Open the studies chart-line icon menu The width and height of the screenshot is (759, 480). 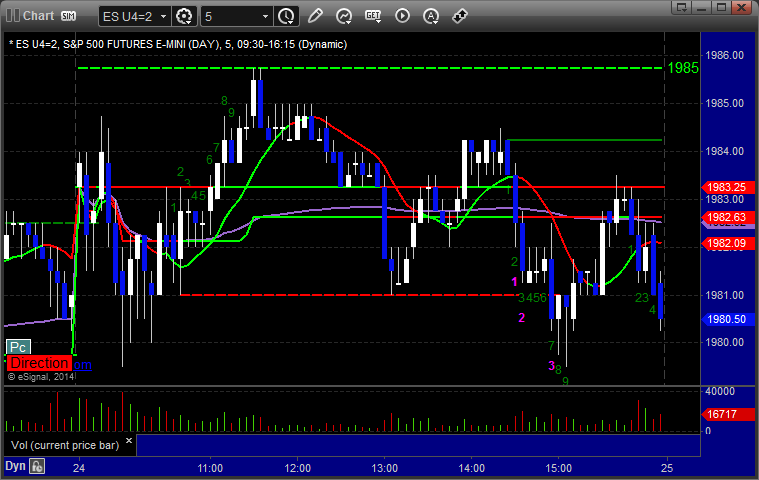point(344,16)
